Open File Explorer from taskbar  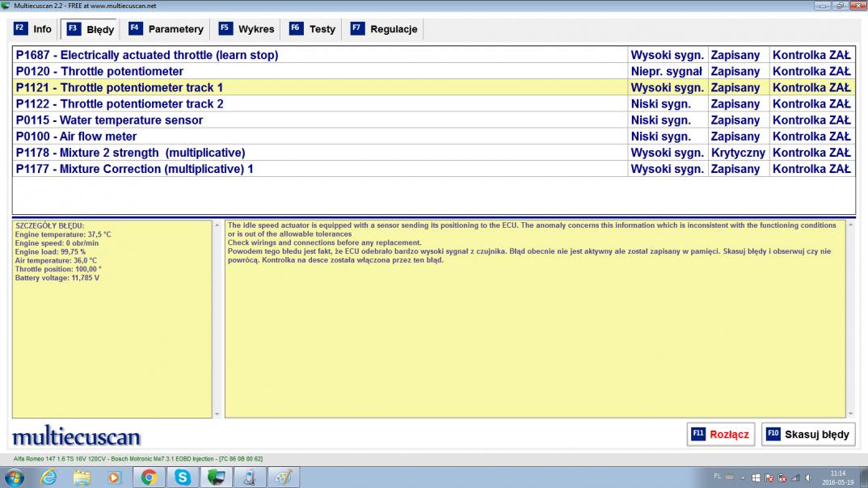click(82, 477)
